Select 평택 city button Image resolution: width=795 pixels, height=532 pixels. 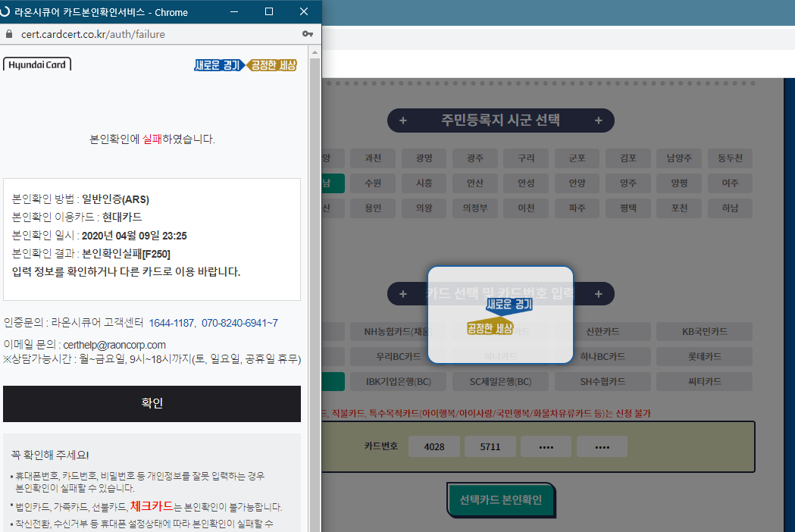pos(628,208)
